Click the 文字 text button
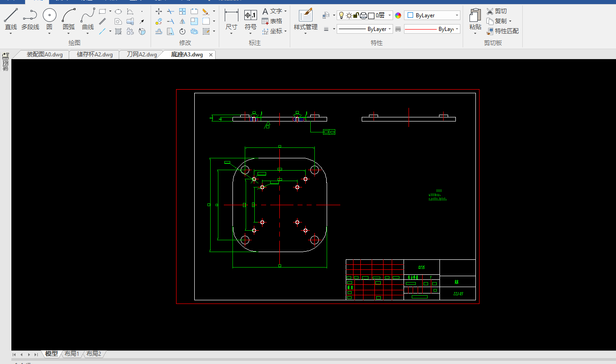616x364 pixels. click(272, 11)
